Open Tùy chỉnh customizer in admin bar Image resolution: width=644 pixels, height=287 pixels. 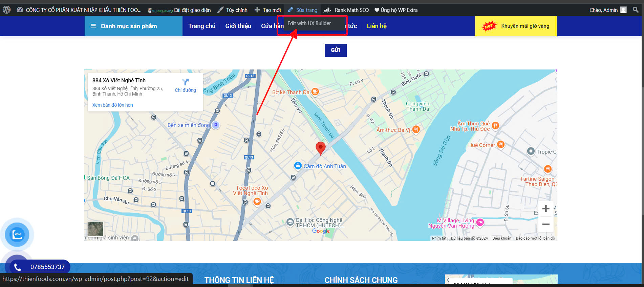233,10
